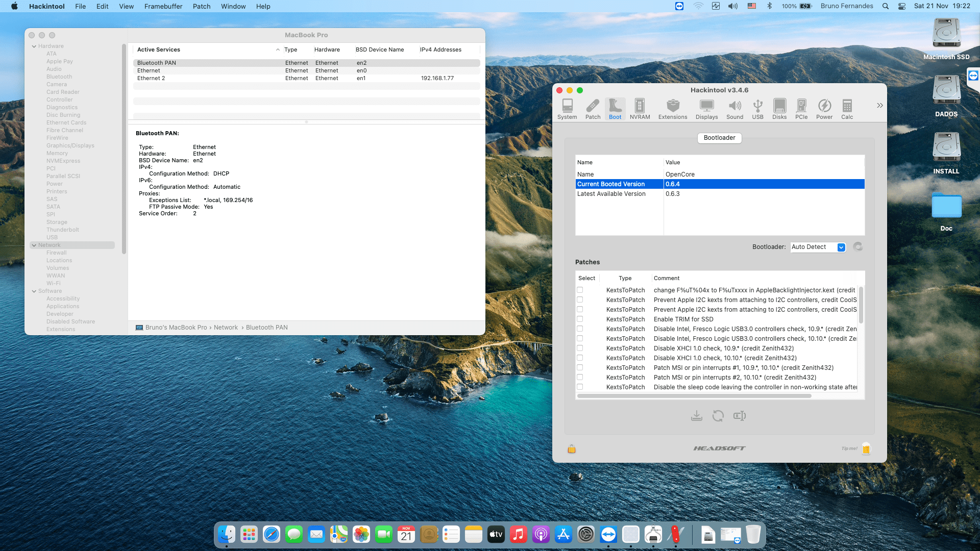Open the Framebuffer menu
980x551 pixels.
click(163, 6)
